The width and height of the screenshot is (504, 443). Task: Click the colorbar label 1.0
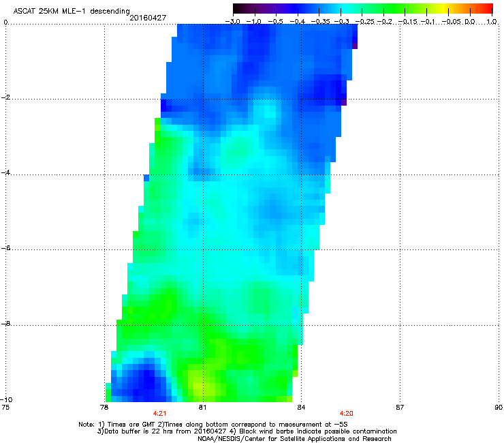click(x=492, y=22)
